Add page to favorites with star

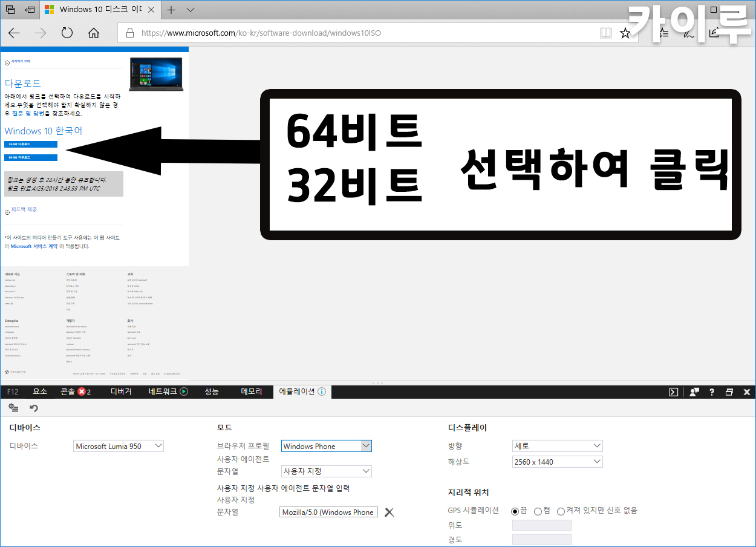pyautogui.click(x=625, y=33)
